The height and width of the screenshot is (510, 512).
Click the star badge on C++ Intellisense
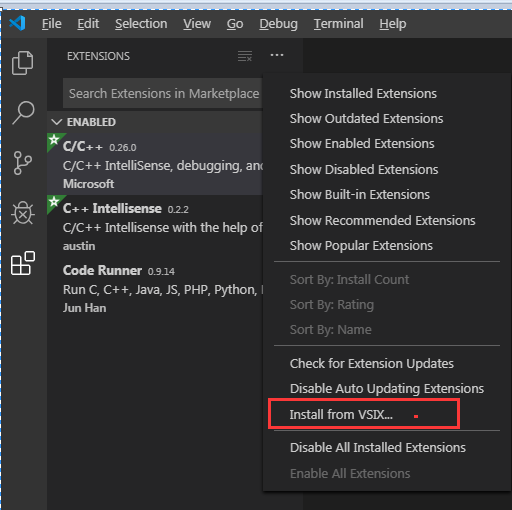(54, 202)
